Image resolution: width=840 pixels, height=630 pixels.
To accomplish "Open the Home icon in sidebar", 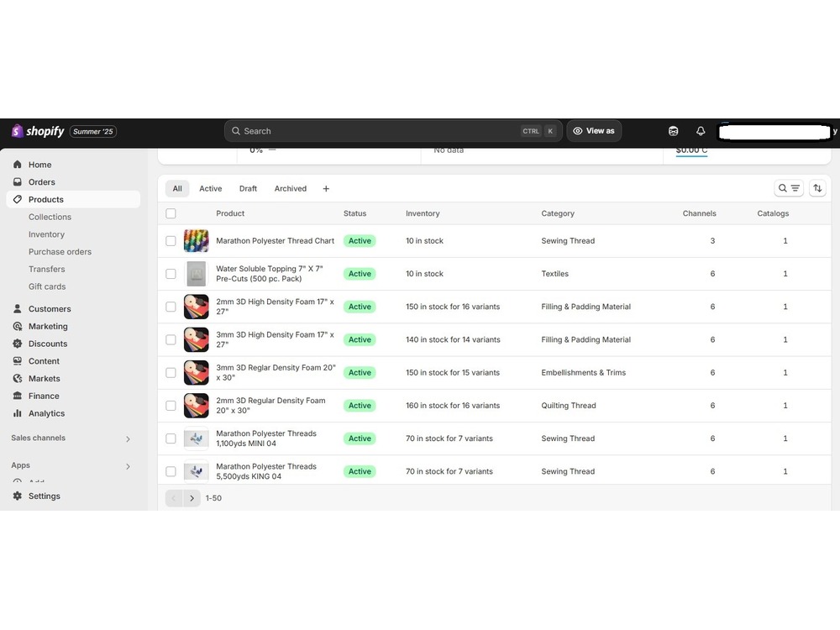I will pyautogui.click(x=17, y=165).
